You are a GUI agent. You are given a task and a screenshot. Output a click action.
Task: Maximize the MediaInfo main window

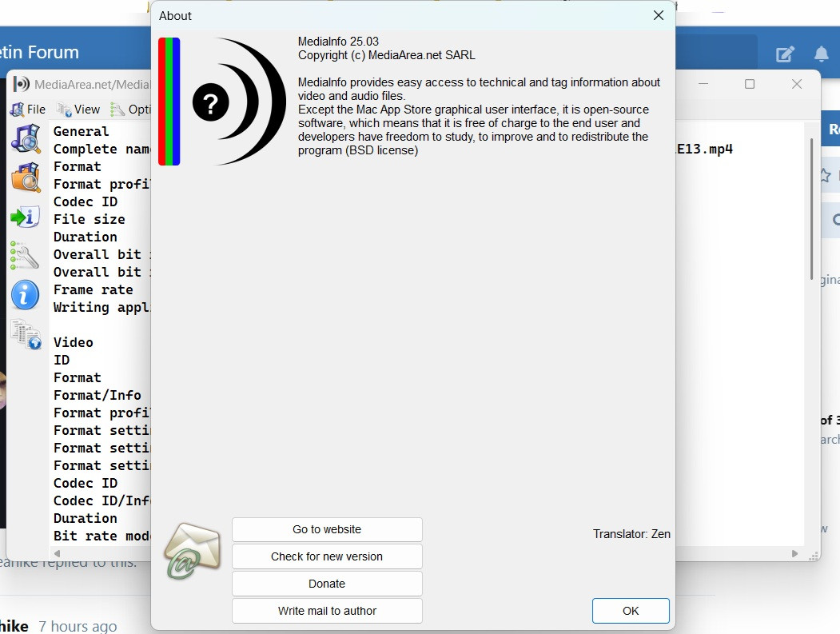[750, 84]
